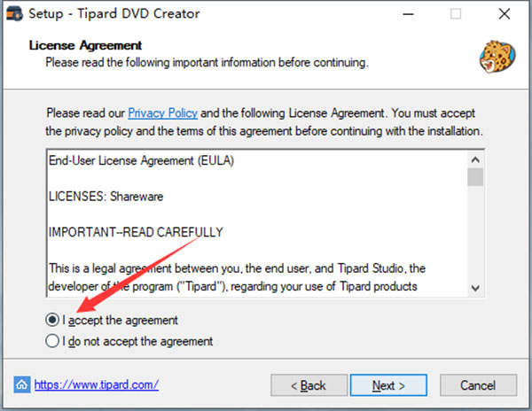Click the Tipard setup icon in title bar

pos(14,13)
